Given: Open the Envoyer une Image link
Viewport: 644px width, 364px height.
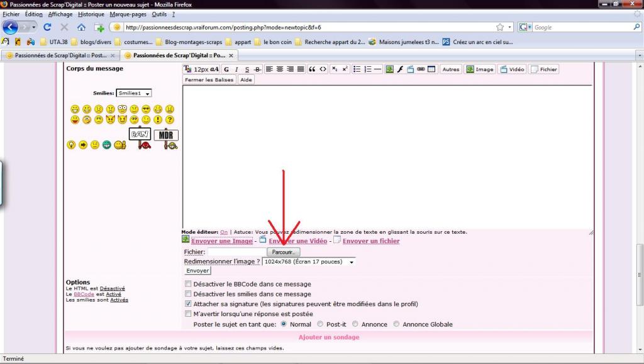Looking at the screenshot, I should click(222, 241).
